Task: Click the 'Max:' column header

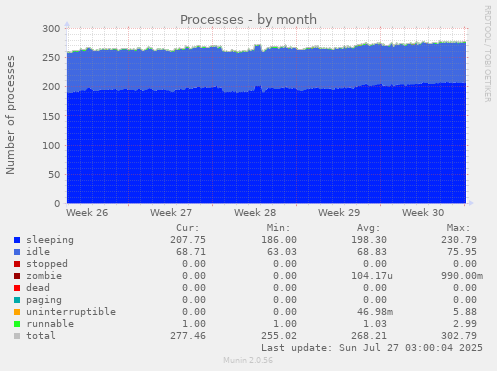Action: [x=458, y=228]
